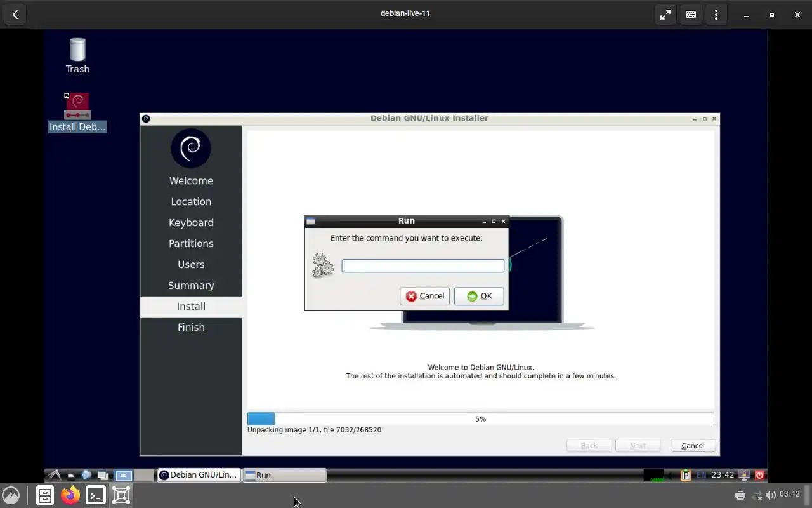Click the host show desktop strip
812x508 pixels.
tap(808, 495)
